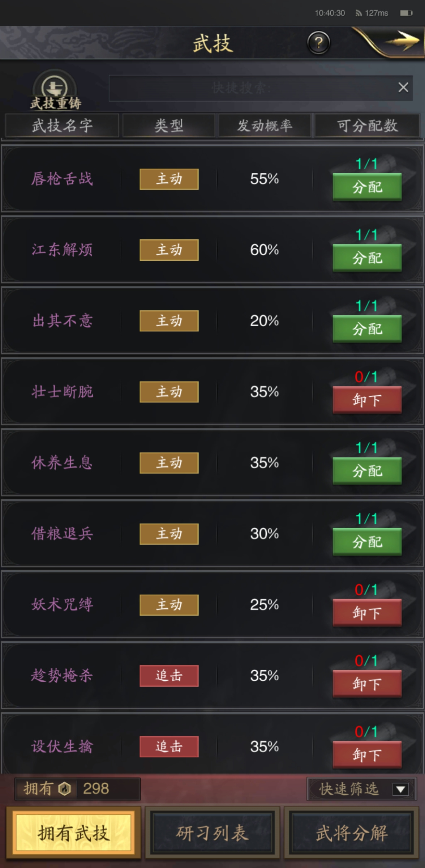Image resolution: width=425 pixels, height=868 pixels.
Task: Open the 快速筛选 filter box
Action: (361, 789)
